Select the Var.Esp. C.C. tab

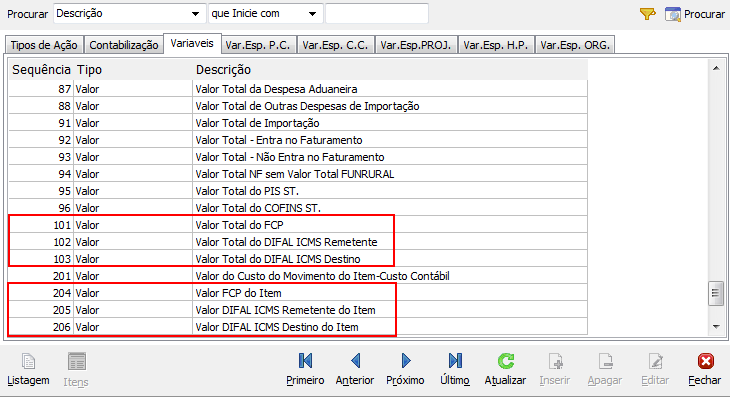pyautogui.click(x=335, y=45)
